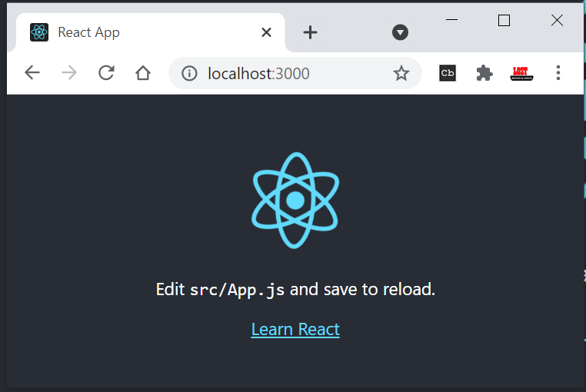Viewport: 586px width, 392px height.
Task: Reload the current page
Action: click(x=106, y=73)
